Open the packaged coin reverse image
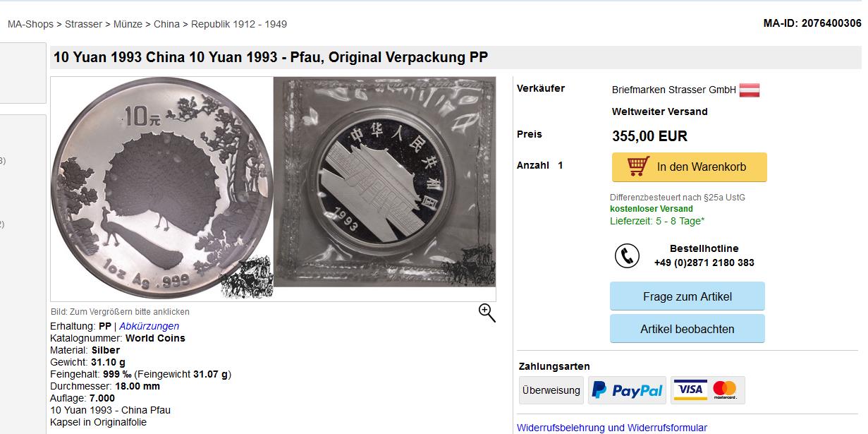This screenshot has width=868, height=434. click(x=384, y=182)
